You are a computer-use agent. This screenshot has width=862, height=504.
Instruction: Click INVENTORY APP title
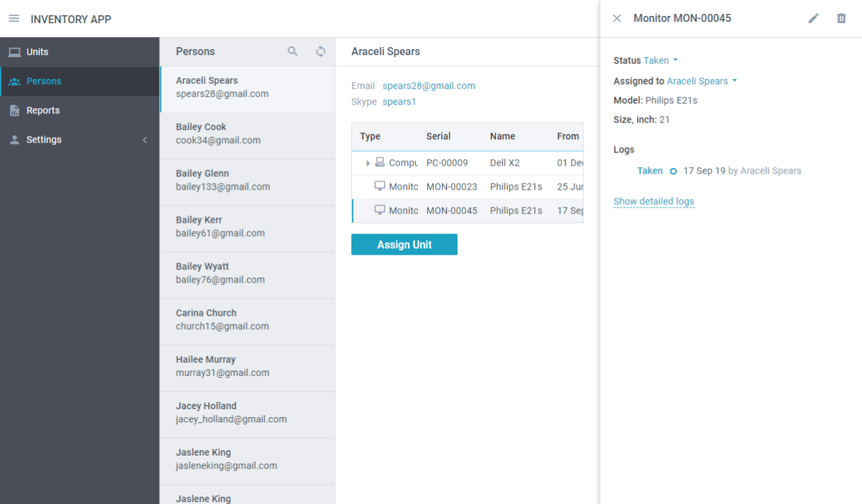point(71,19)
